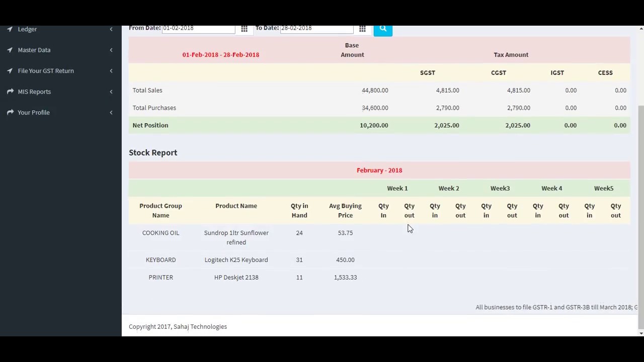This screenshot has width=644, height=362.
Task: Click the KEYBOARD product group cell
Action: point(160,260)
